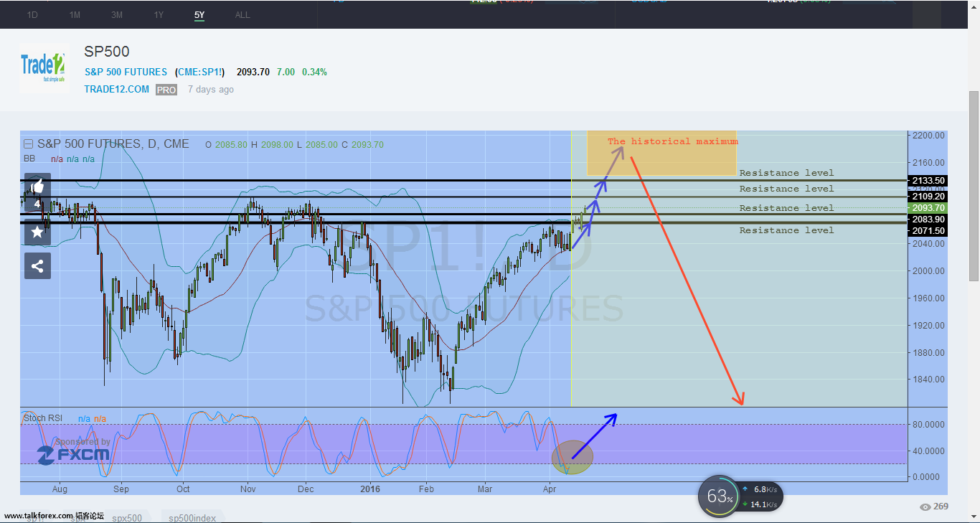The image size is (980, 523).
Task: Click the Stoch RSI indicator label
Action: click(44, 418)
